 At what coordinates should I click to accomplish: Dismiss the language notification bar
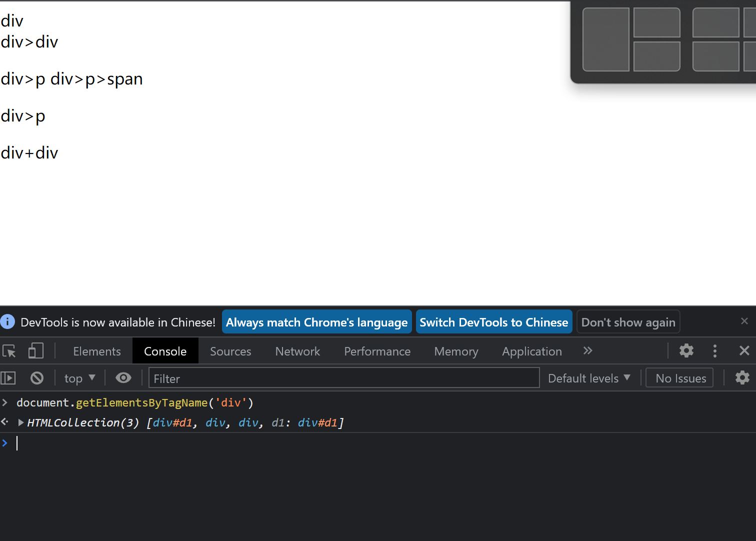pyautogui.click(x=744, y=321)
